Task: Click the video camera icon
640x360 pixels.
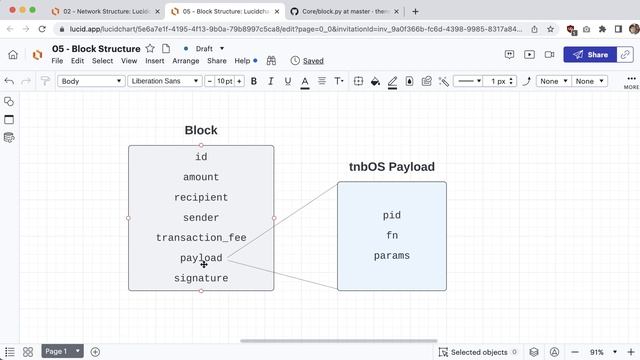Action: (549, 54)
